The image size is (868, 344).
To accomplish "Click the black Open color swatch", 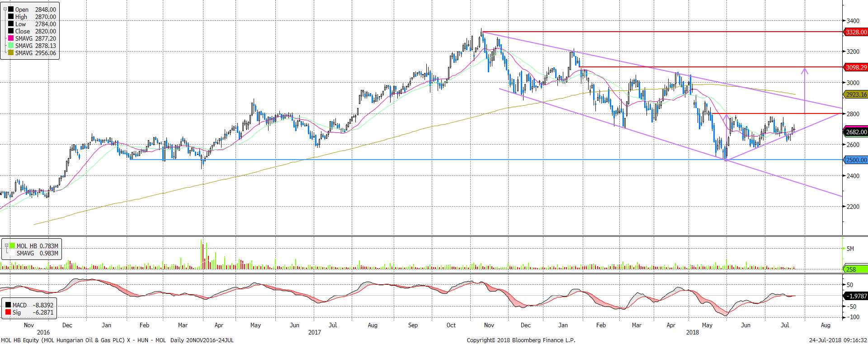I will coord(11,9).
